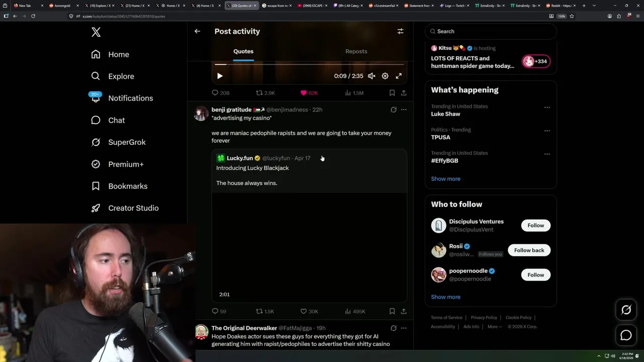Open more options for Luke Shaw trend

point(547,107)
